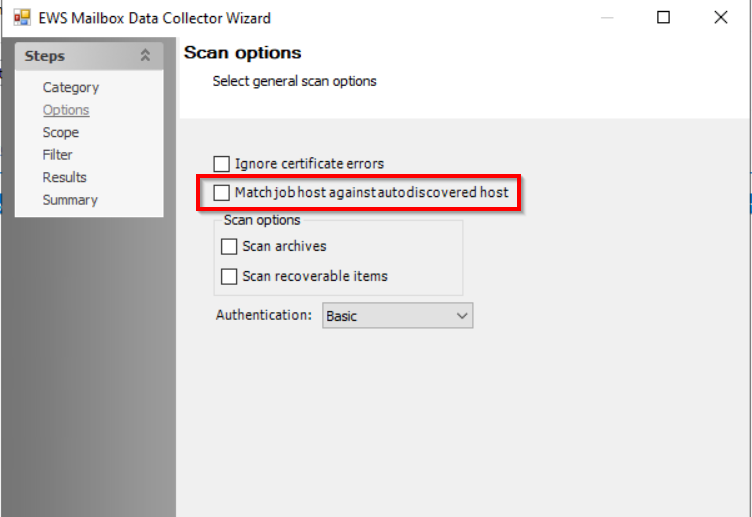
Task: Select the Options step in sidebar
Action: tap(66, 110)
